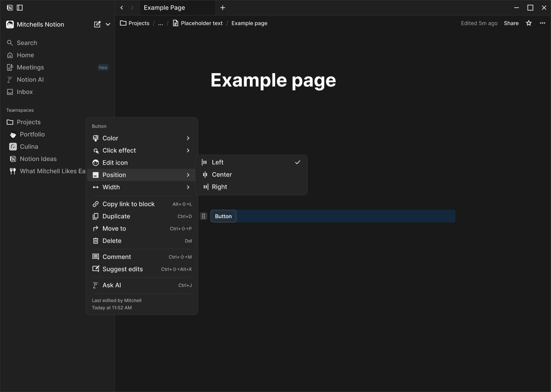Select Center position for the button
This screenshot has width=551, height=392.
click(222, 175)
